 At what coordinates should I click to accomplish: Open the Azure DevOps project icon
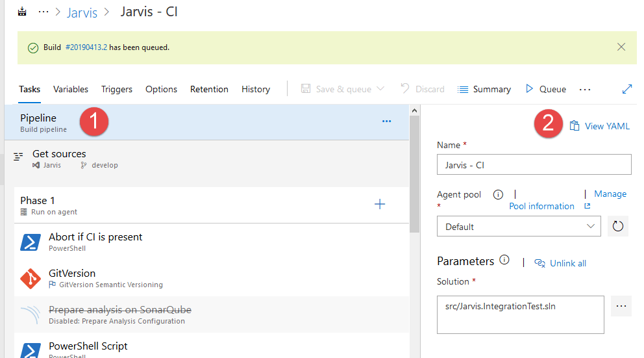click(x=22, y=12)
